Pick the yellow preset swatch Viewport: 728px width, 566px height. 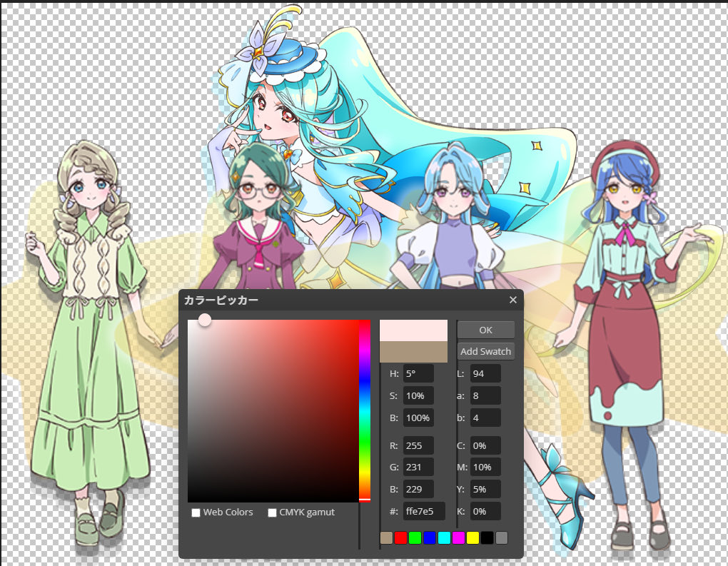tap(472, 537)
